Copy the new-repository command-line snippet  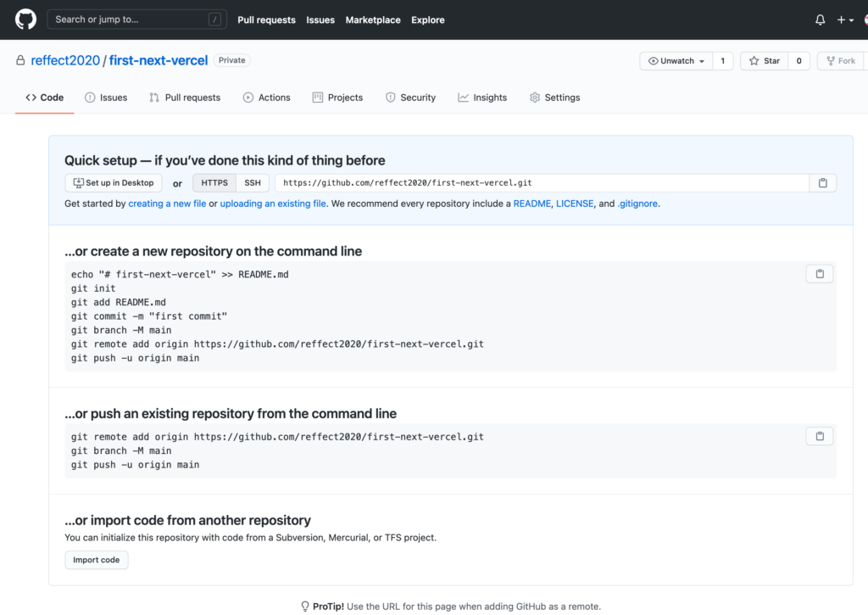(819, 273)
